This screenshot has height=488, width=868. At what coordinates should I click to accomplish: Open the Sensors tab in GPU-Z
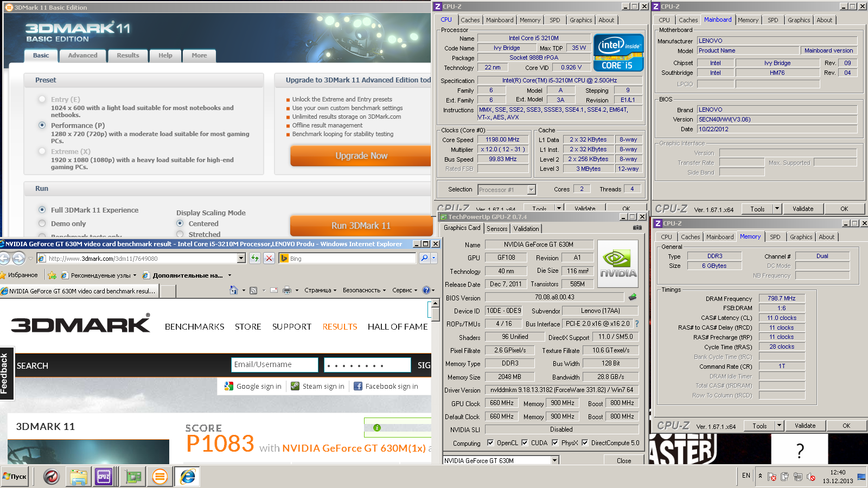click(x=497, y=229)
